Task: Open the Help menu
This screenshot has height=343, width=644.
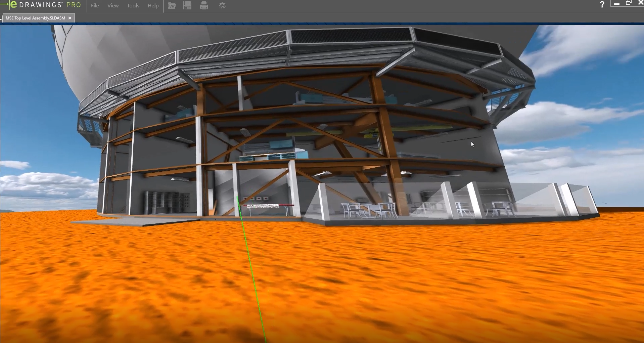Action: [x=153, y=6]
